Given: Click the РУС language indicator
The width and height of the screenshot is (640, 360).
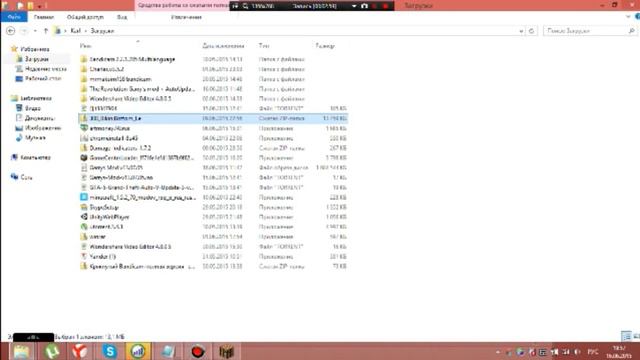Looking at the screenshot, I should coord(593,351).
